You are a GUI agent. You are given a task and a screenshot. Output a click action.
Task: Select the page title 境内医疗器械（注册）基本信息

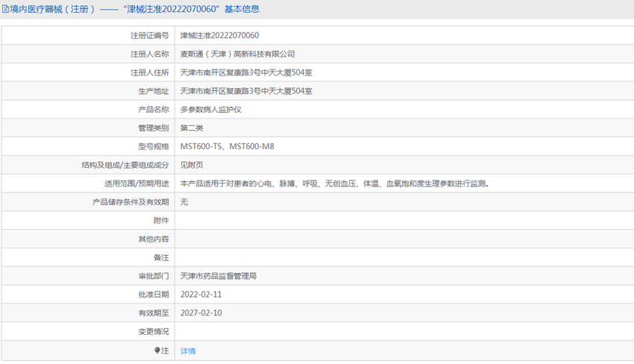pyautogui.click(x=135, y=9)
